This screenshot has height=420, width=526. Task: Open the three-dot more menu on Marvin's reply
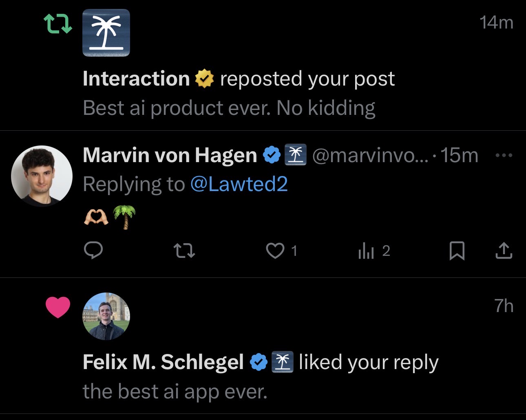point(504,155)
